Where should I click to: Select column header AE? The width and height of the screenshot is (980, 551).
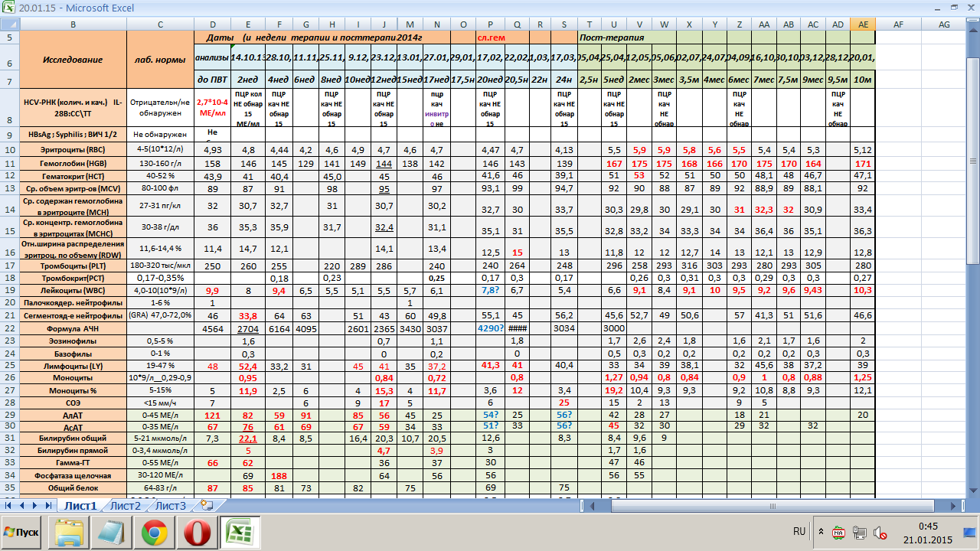click(x=863, y=24)
